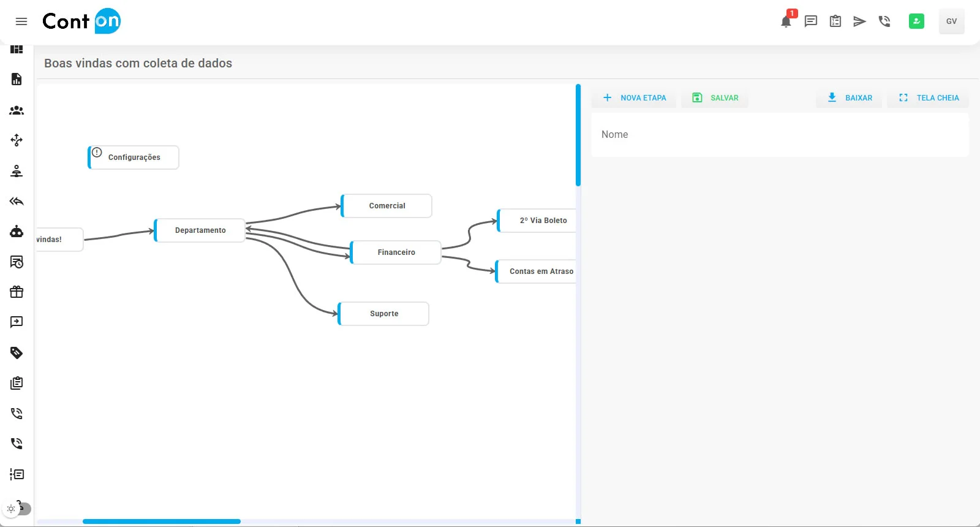The image size is (980, 527).
Task: Click the robot chatbot icon in sidebar
Action: pos(17,232)
